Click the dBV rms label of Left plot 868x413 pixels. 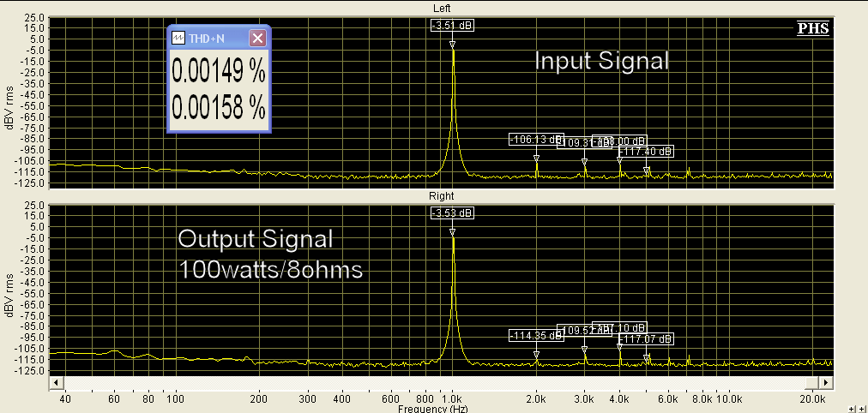coord(8,107)
